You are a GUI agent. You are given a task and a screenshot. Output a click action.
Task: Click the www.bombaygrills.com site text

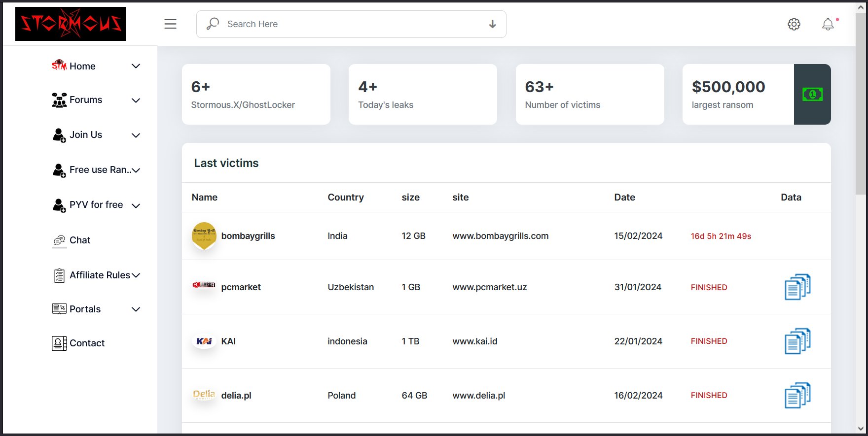(501, 236)
